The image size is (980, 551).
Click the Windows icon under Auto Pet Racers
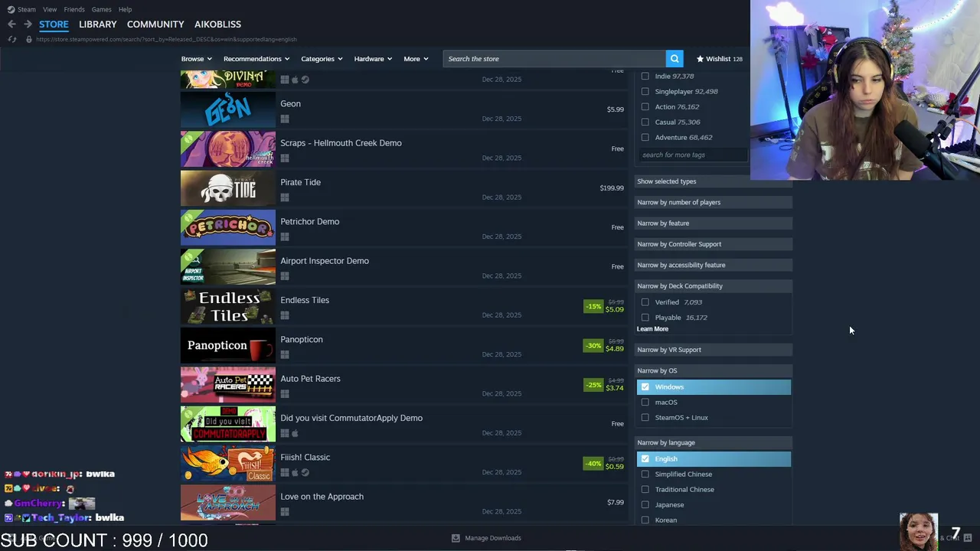[x=285, y=394]
